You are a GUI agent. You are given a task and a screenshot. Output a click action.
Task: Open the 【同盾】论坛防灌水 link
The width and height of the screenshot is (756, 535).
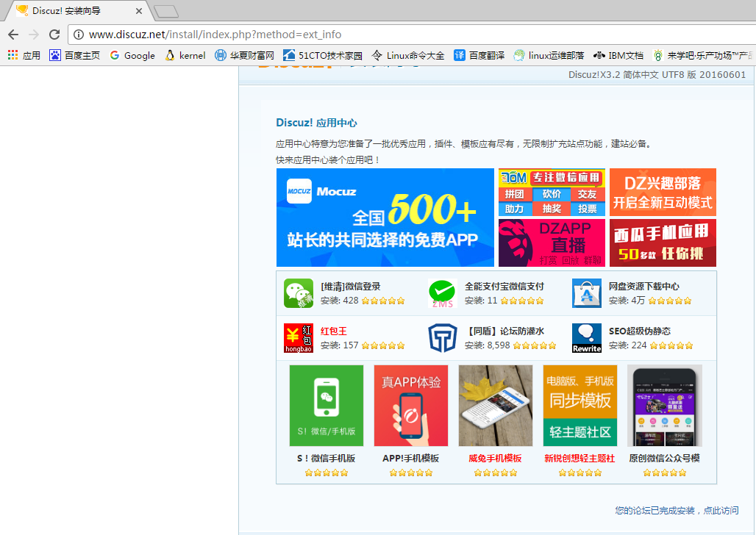504,331
